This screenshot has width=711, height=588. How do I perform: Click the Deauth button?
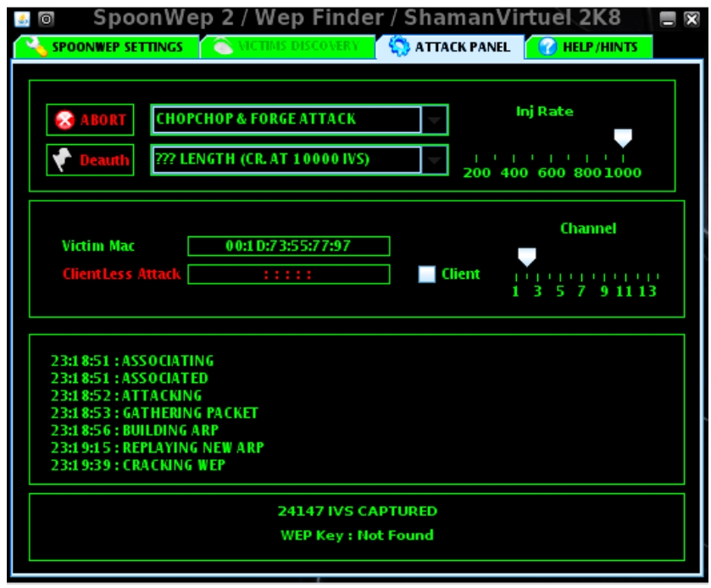[x=90, y=159]
